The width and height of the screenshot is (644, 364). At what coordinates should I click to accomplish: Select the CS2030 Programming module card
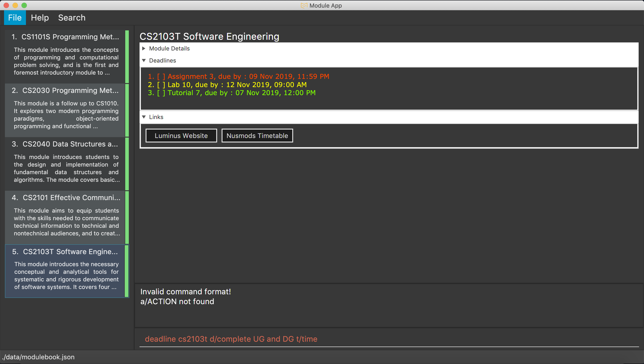pos(65,110)
